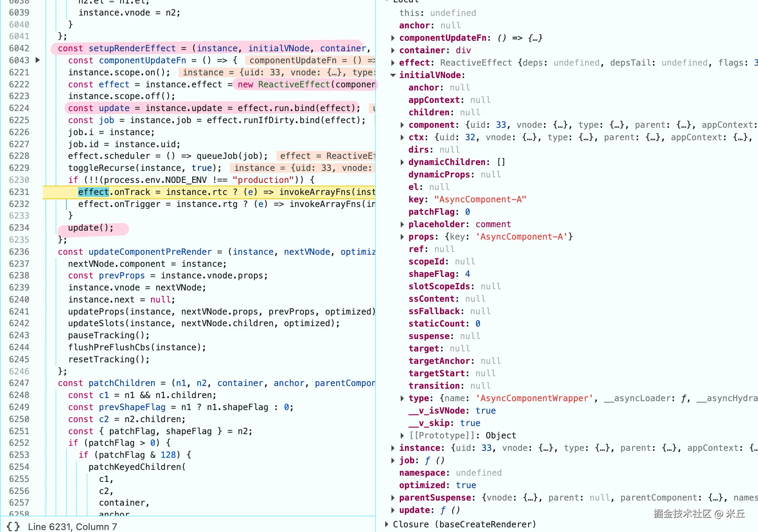Click the "production" string on line 6230
Screen dimensions: 758x532
click(263, 180)
